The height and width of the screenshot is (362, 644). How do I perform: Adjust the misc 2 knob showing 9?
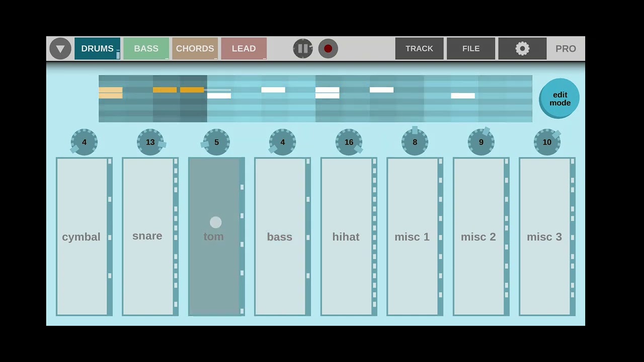coord(481,142)
